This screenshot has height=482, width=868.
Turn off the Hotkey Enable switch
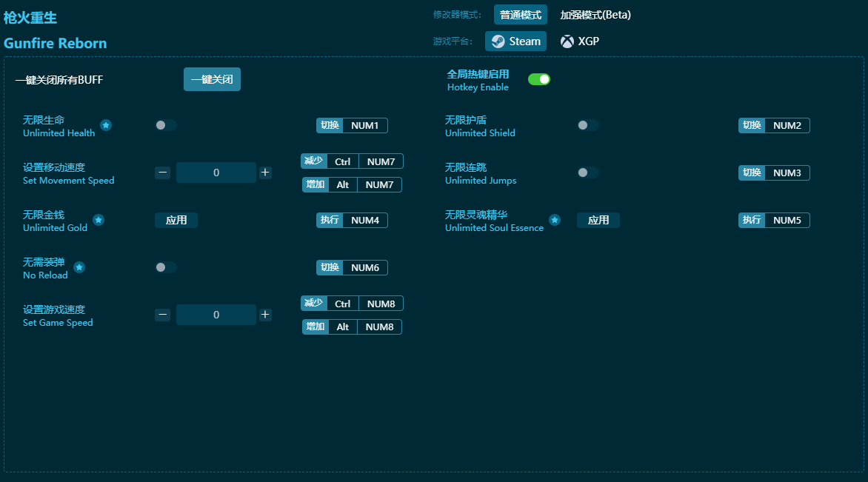tap(539, 79)
